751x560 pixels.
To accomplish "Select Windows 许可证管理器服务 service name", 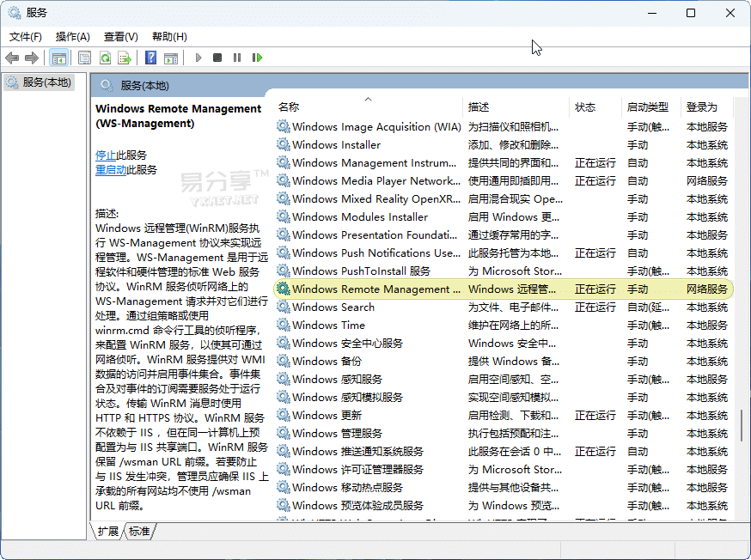I will click(x=357, y=469).
